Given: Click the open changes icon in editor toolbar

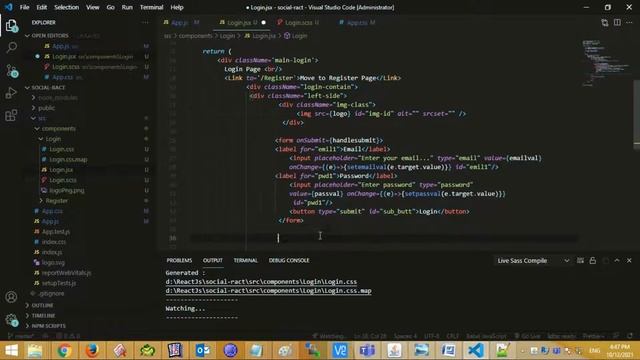Looking at the screenshot, I should [604, 22].
